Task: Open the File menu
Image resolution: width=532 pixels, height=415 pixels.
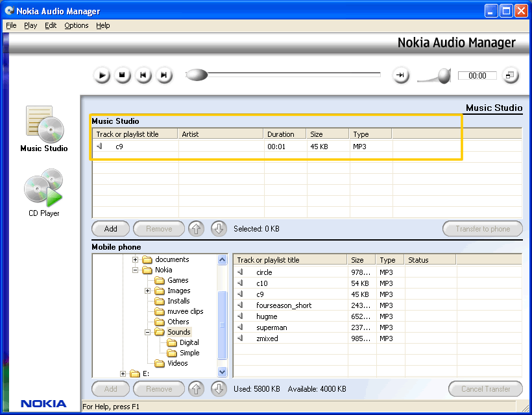Action: click(x=11, y=25)
